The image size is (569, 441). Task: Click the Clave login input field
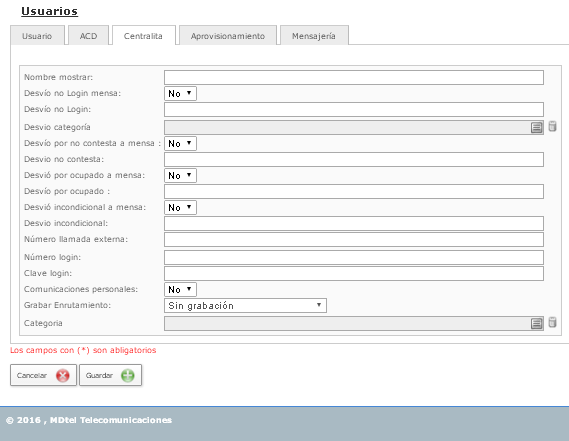(x=354, y=273)
